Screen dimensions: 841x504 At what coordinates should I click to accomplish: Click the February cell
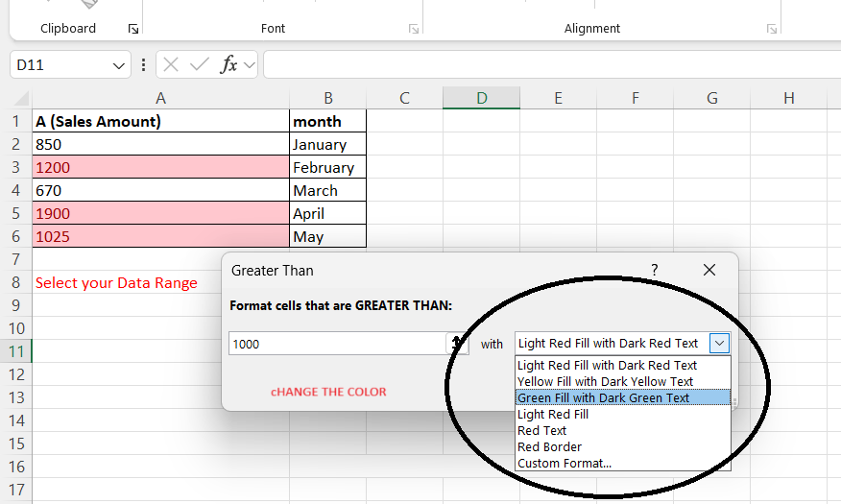tap(327, 167)
